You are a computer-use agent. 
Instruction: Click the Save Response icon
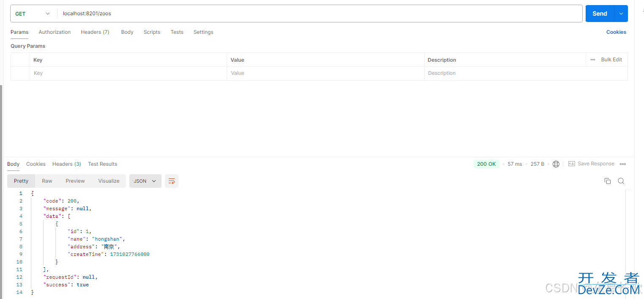pos(572,164)
